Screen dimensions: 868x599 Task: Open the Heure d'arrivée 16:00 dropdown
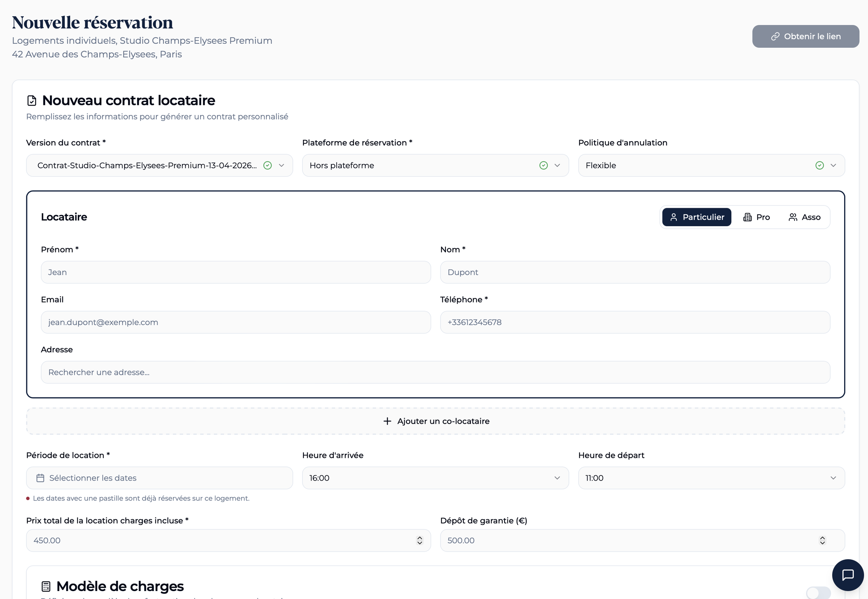coord(435,478)
